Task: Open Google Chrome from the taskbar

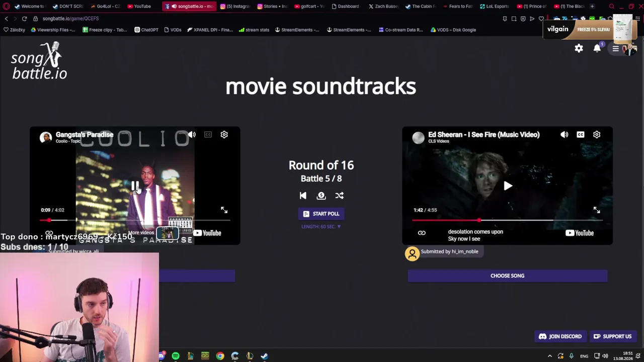Action: point(220,356)
